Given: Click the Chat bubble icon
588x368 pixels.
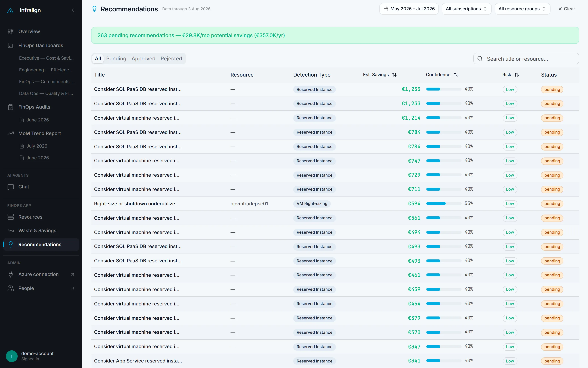Looking at the screenshot, I should pos(10,187).
